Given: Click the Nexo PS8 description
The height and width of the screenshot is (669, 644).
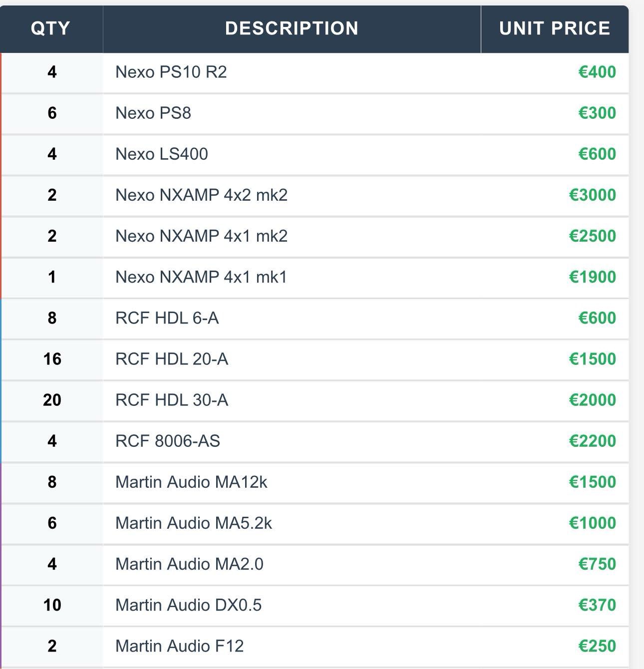Looking at the screenshot, I should (153, 113).
